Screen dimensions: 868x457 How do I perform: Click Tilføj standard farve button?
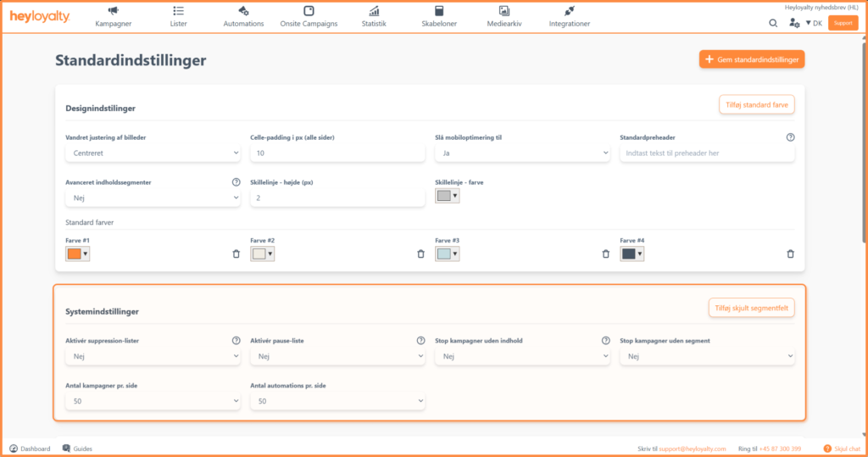click(x=756, y=105)
